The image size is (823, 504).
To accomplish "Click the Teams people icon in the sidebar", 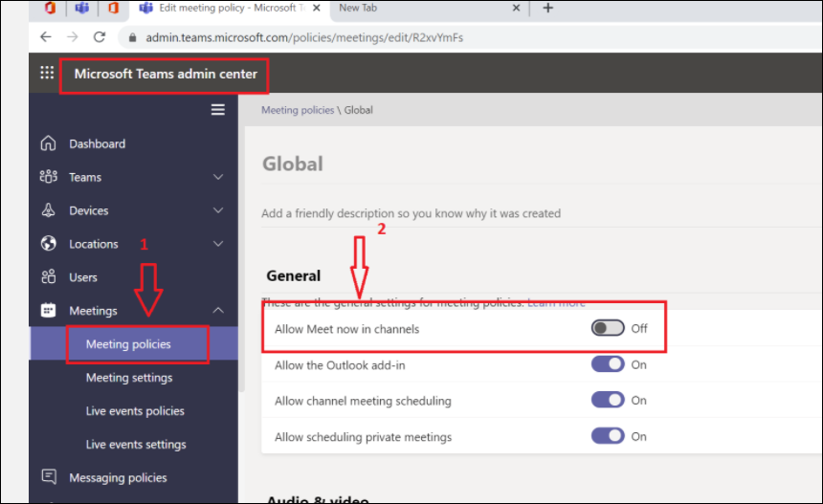I will point(48,177).
